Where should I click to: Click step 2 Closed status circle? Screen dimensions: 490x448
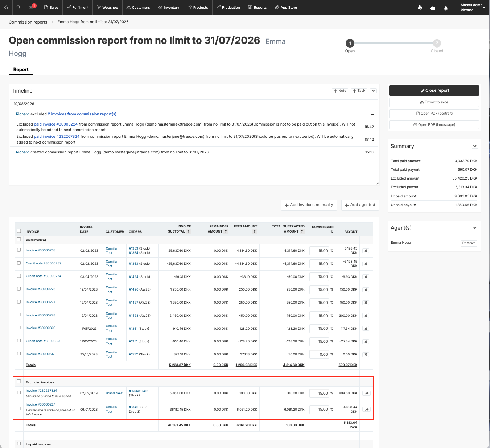[x=437, y=43]
